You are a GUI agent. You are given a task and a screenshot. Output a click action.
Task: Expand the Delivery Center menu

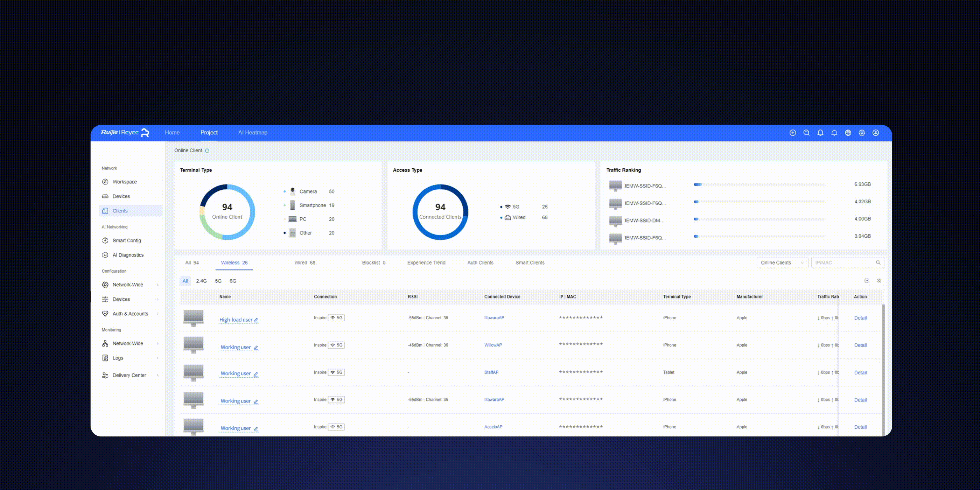point(129,376)
